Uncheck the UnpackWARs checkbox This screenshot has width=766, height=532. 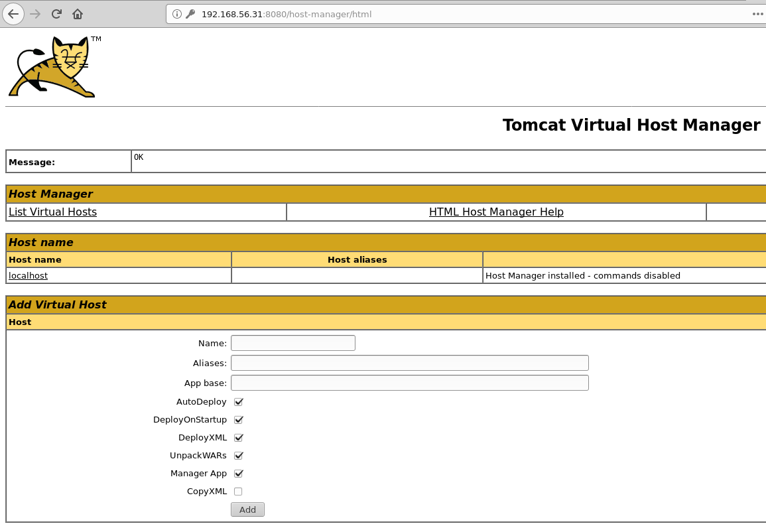[x=238, y=455]
